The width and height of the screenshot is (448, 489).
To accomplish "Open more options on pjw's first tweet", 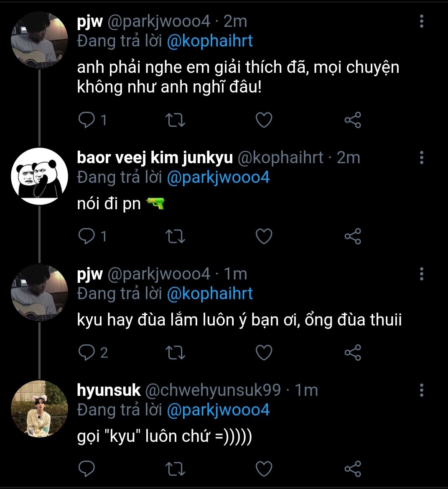I will pos(421,21).
